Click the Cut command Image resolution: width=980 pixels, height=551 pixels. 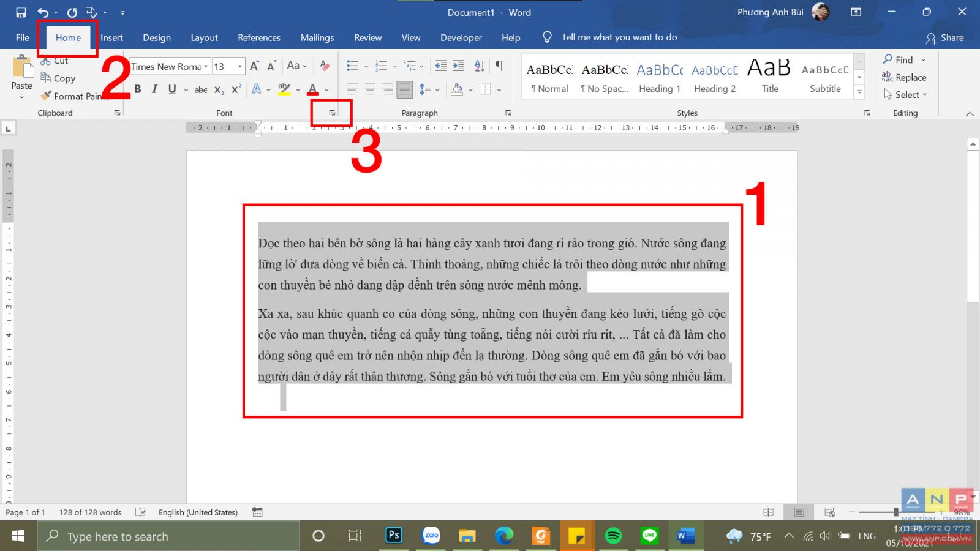(x=55, y=61)
